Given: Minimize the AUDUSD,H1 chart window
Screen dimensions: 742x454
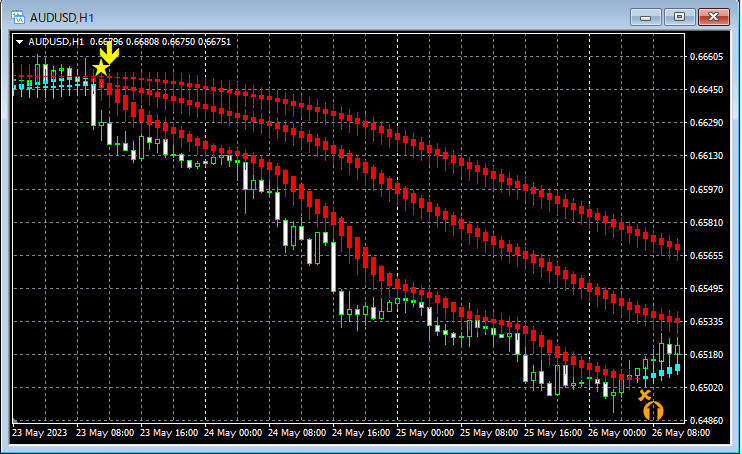Looking at the screenshot, I should [645, 18].
